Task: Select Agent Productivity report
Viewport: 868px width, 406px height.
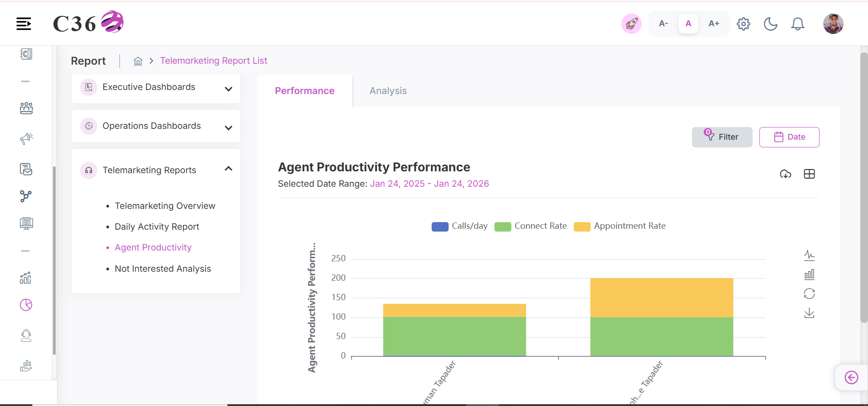Action: pos(153,247)
